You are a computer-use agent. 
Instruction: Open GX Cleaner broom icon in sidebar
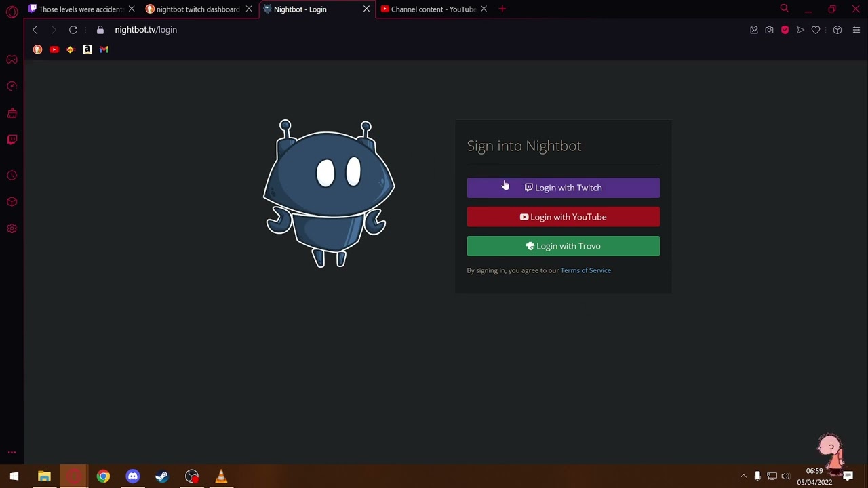pos(12,113)
